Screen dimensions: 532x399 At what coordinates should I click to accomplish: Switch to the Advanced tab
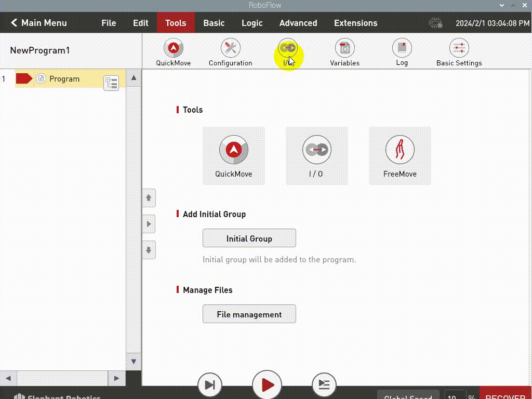[x=298, y=23]
